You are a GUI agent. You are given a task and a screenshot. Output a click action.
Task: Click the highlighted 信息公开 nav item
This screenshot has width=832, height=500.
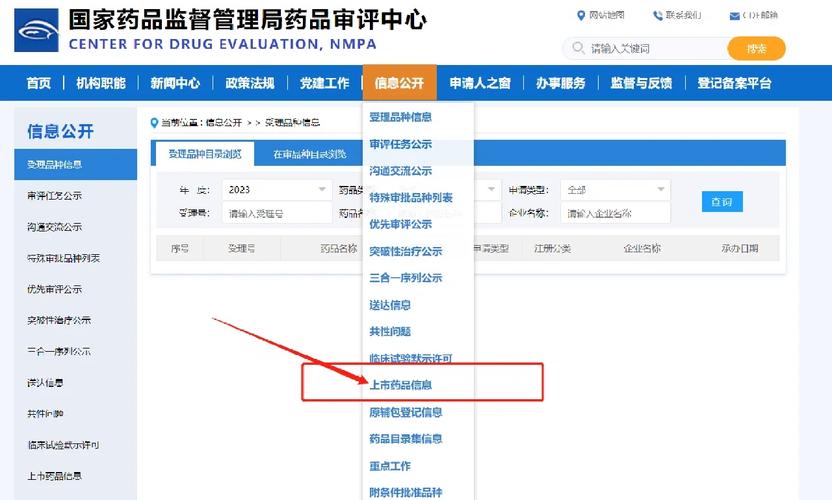[x=400, y=83]
